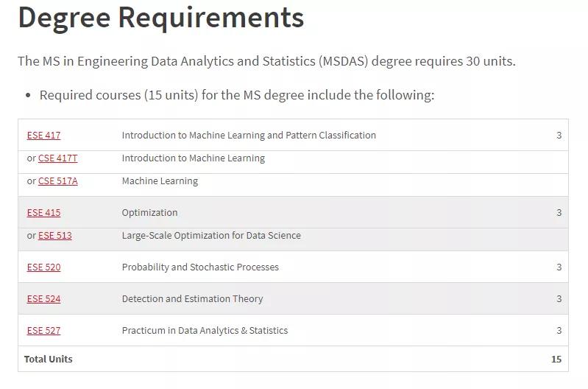The width and height of the screenshot is (588, 389).
Task: Click 'Practicum in Data Analytics & Statistics' title
Action: [x=205, y=331]
